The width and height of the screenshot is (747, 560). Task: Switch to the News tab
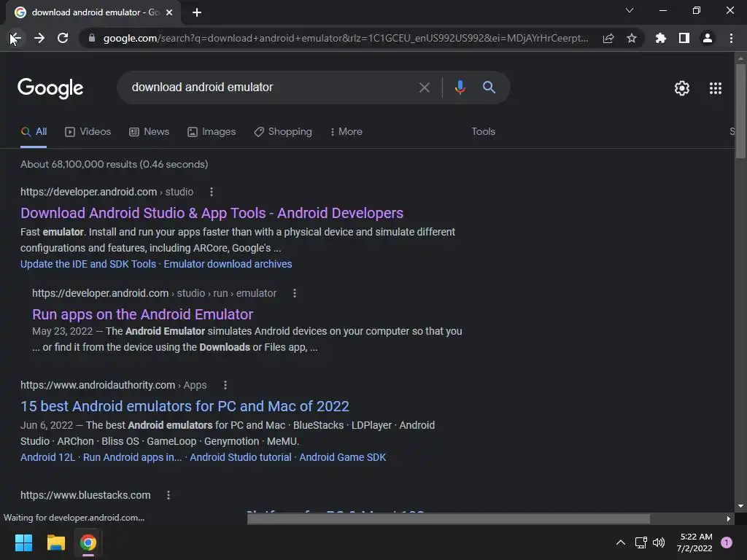pos(149,132)
